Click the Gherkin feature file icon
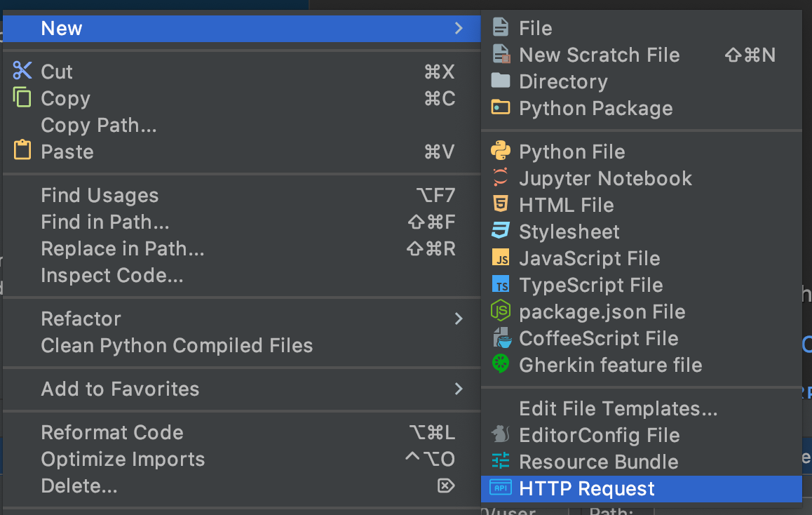 coord(500,365)
